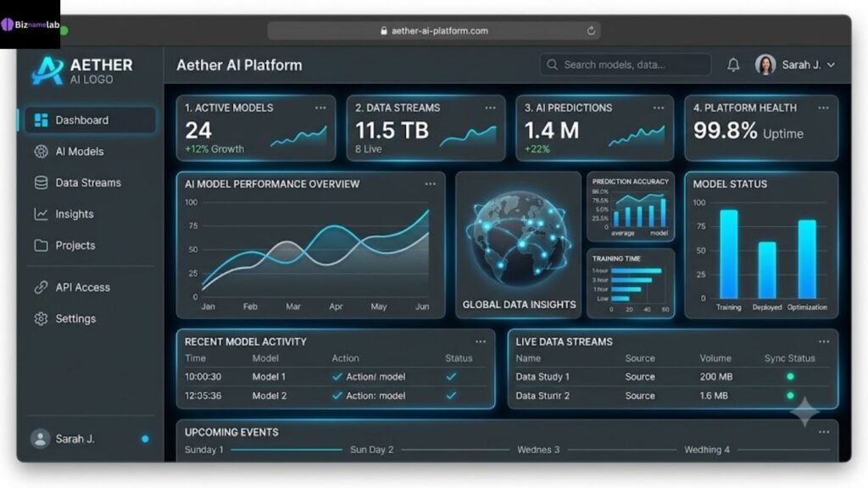Click the '1.4 M' predictions value
This screenshot has height=488, width=868.
[x=551, y=130]
